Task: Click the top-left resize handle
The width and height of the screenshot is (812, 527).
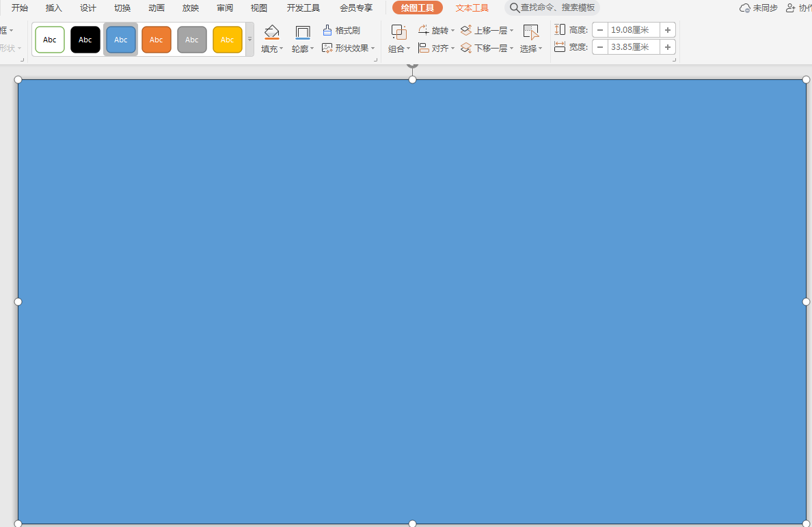Action: tap(18, 80)
